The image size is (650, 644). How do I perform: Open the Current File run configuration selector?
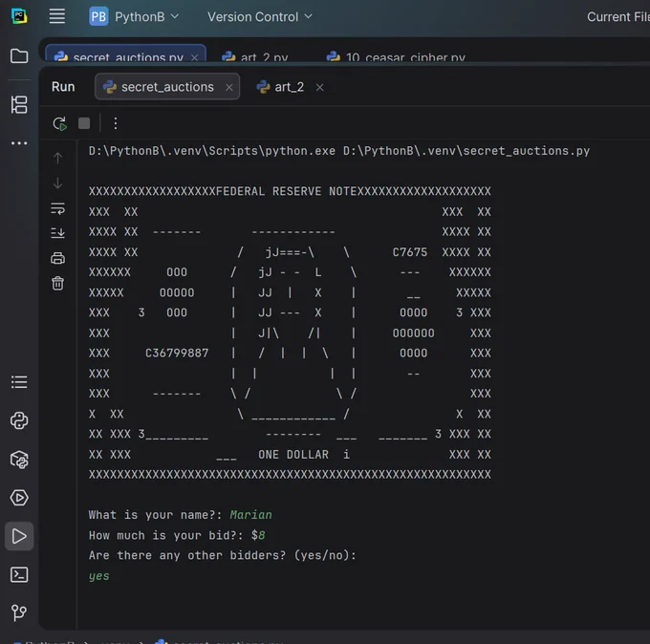pos(618,16)
